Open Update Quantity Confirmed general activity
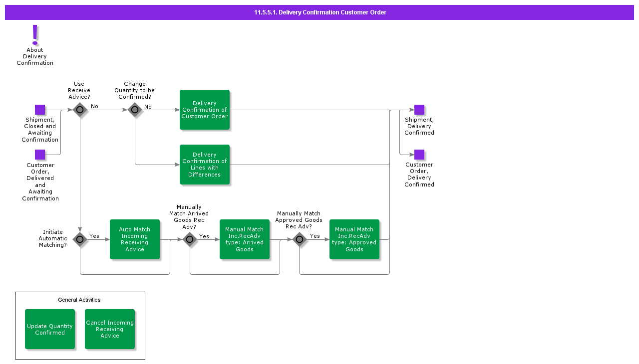Screen dimensions: 639x364 [50, 329]
